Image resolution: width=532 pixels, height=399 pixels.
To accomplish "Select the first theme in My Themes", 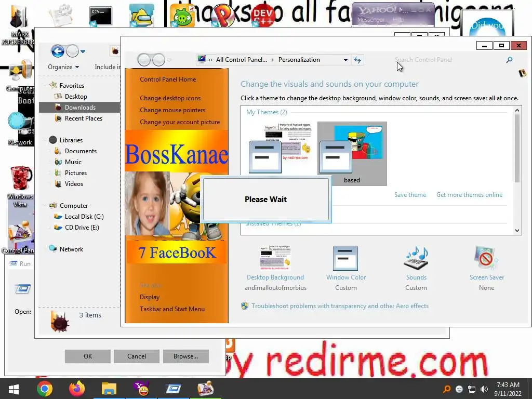I will point(280,149).
